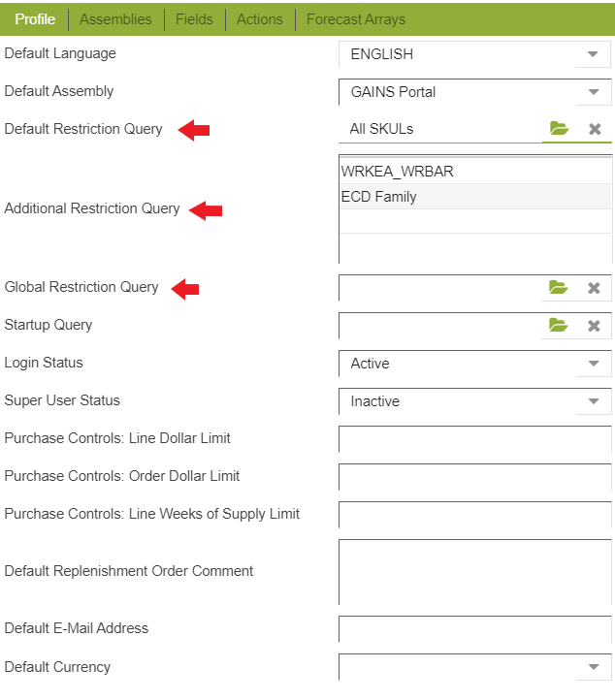Clear the Default Restriction Query value
Viewport: 615px width, 700px height.
coord(595,129)
